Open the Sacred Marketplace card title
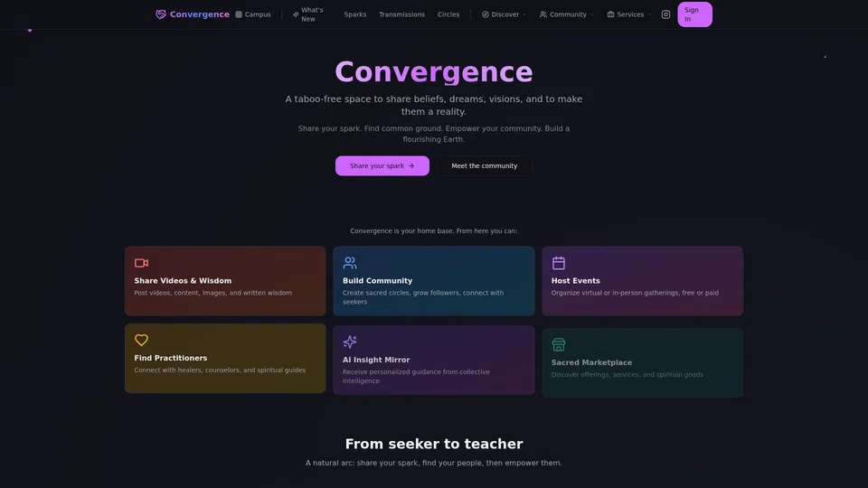Screen dimensions: 868x488 (x=591, y=362)
